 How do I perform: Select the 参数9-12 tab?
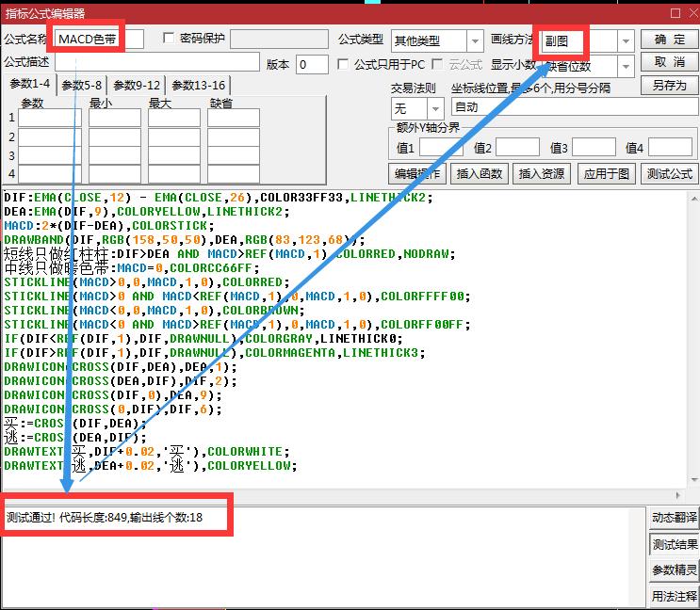[137, 86]
